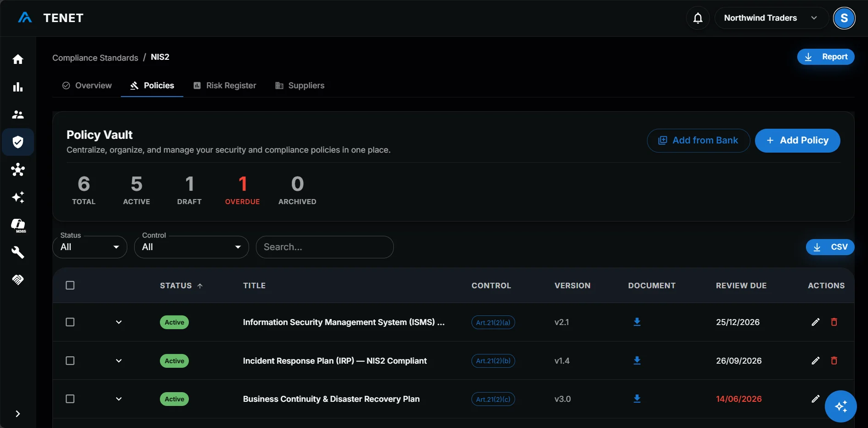Switch to the Overview tab
868x428 pixels.
point(87,86)
